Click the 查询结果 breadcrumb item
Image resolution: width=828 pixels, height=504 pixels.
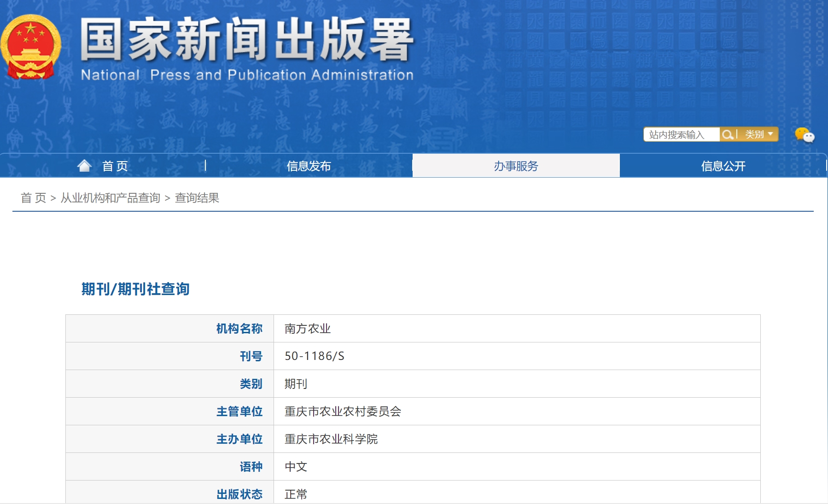click(197, 198)
